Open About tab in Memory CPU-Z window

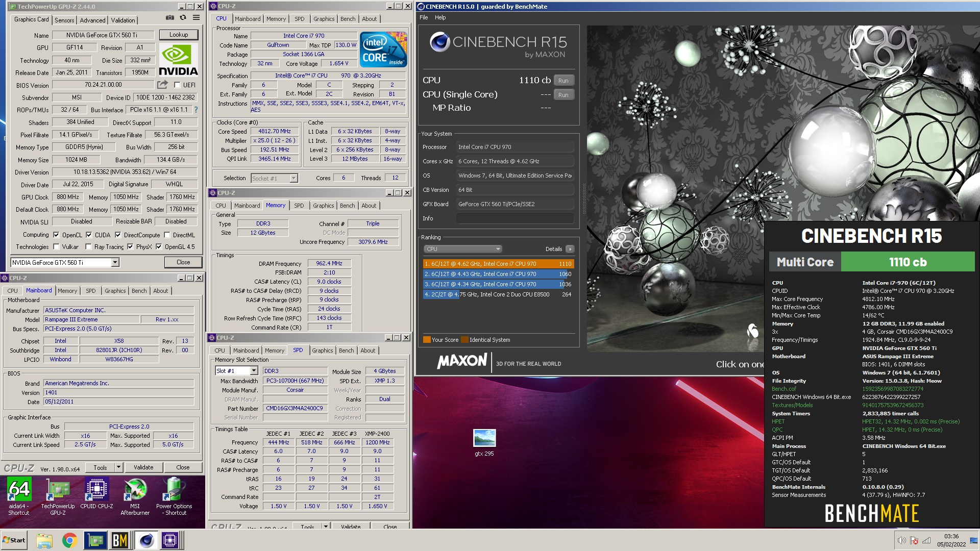click(369, 206)
